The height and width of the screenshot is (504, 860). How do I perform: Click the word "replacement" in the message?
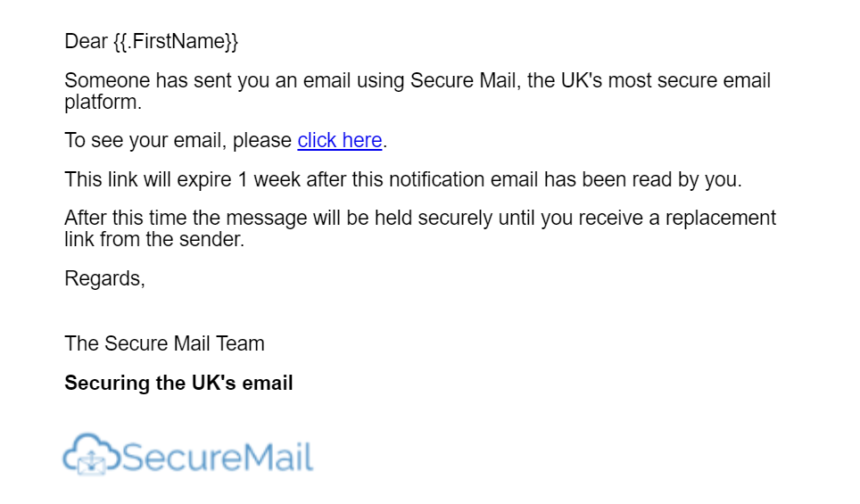point(721,219)
